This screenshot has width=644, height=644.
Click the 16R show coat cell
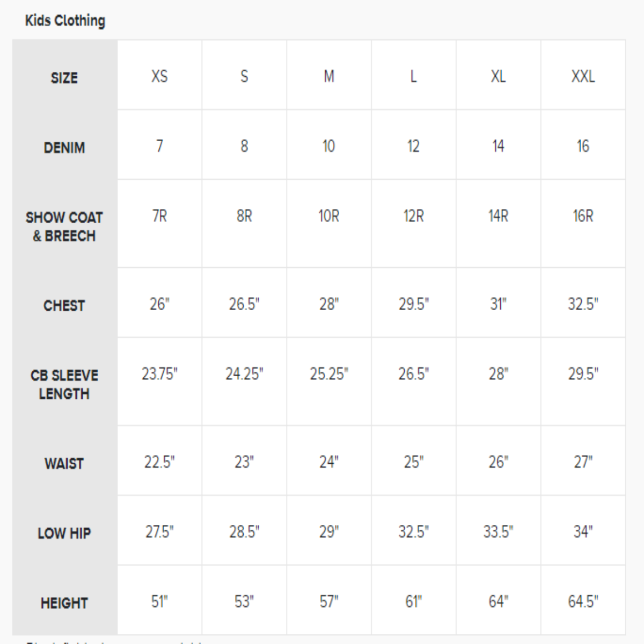click(583, 216)
